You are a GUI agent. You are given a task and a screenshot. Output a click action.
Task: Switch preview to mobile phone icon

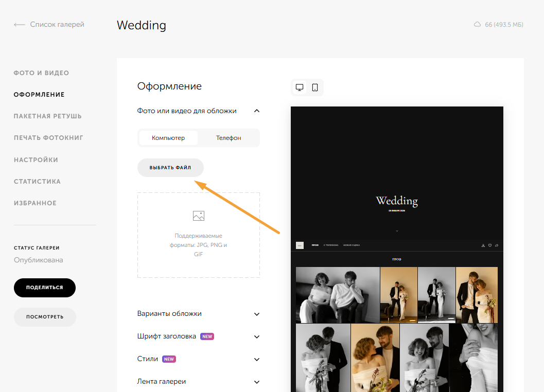point(315,87)
